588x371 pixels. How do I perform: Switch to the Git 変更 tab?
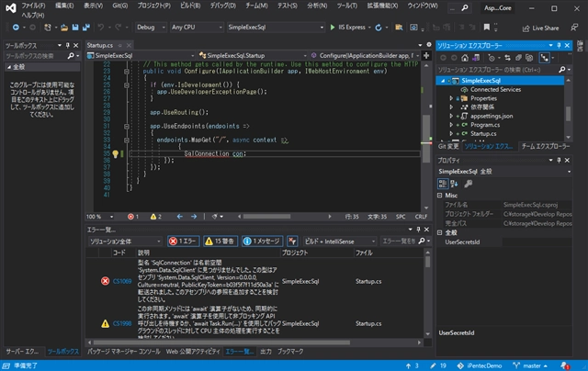(x=448, y=147)
